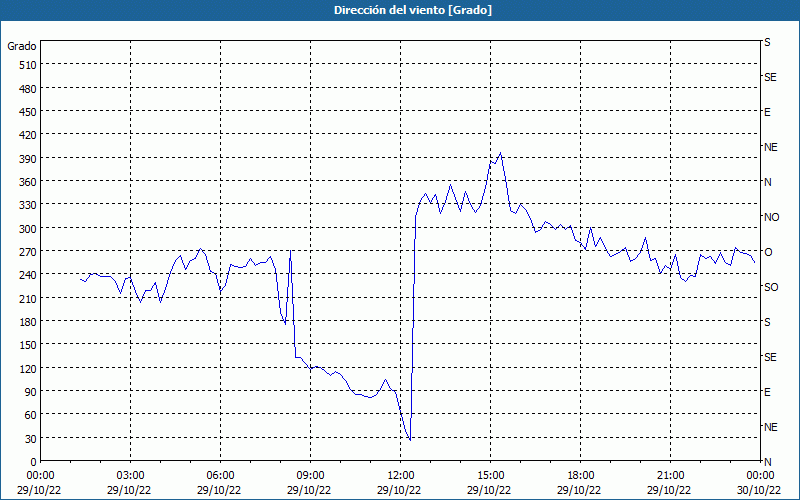
Task: Click the 'E' compass label at 450 level
Action: 767,112
